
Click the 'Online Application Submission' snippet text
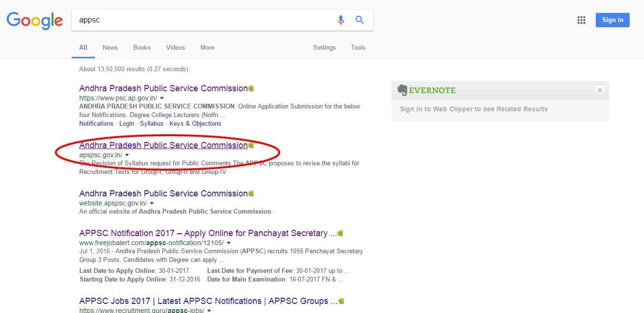tap(220, 110)
